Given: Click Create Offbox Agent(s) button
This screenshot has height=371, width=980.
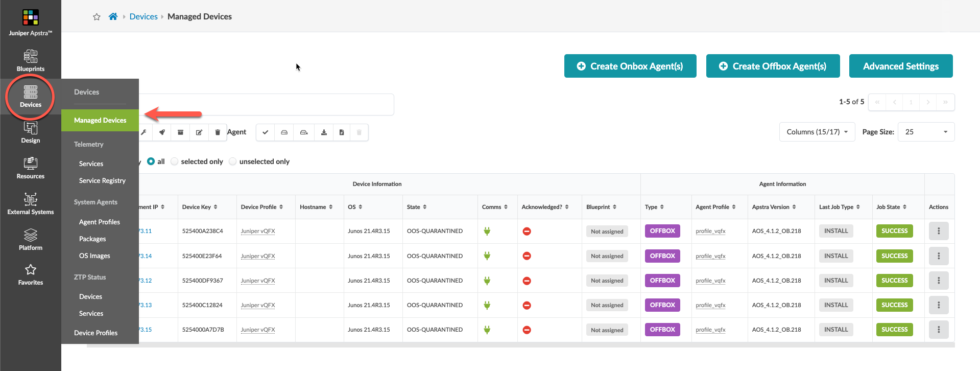Looking at the screenshot, I should click(x=773, y=66).
